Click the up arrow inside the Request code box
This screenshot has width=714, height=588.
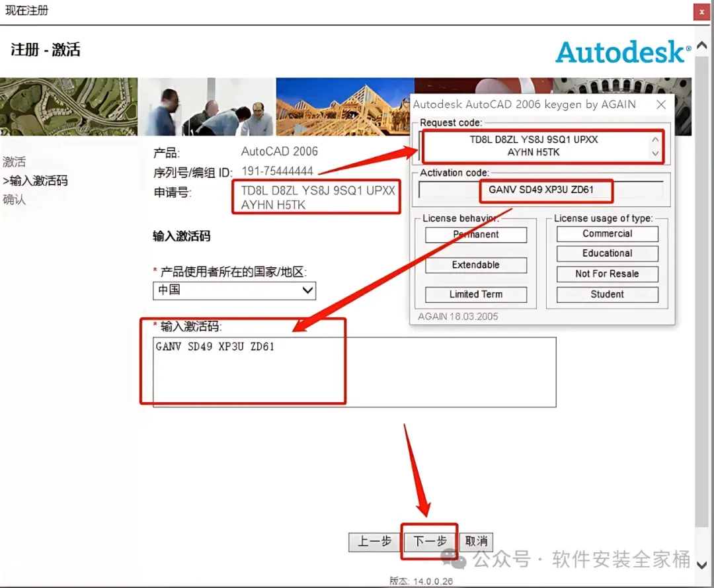[655, 140]
